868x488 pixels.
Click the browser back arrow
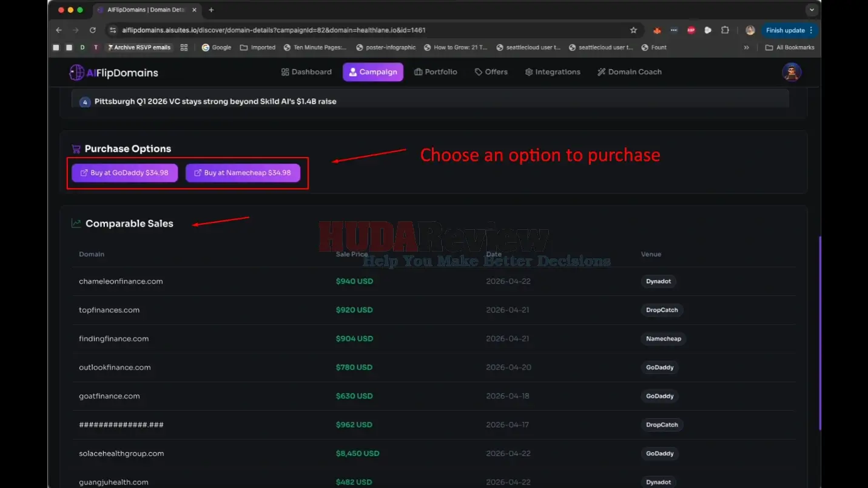pos(59,30)
